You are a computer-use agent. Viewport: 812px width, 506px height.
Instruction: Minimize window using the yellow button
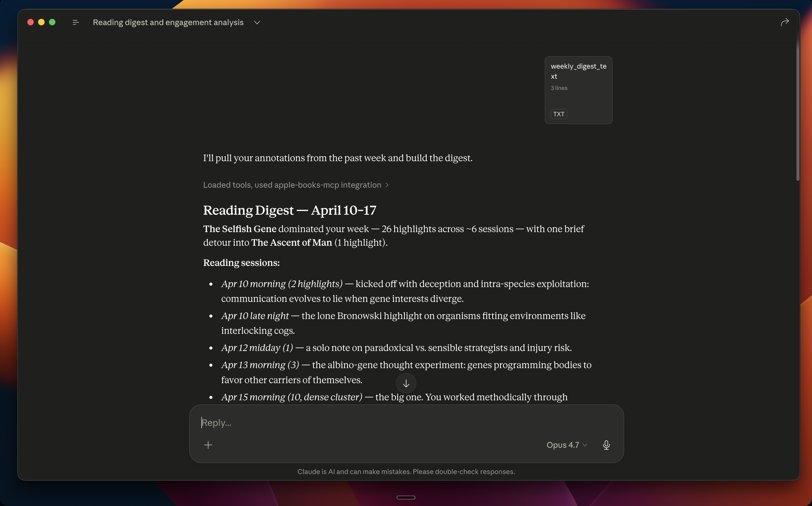pos(41,22)
